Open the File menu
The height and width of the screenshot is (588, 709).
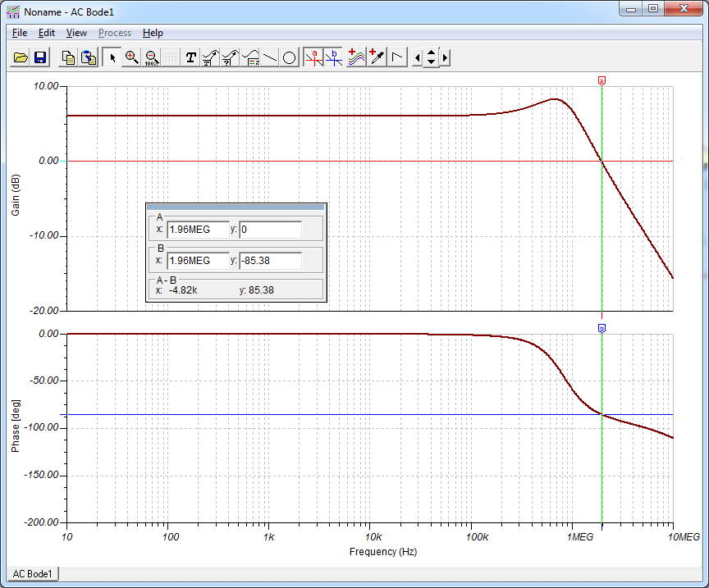pos(20,33)
